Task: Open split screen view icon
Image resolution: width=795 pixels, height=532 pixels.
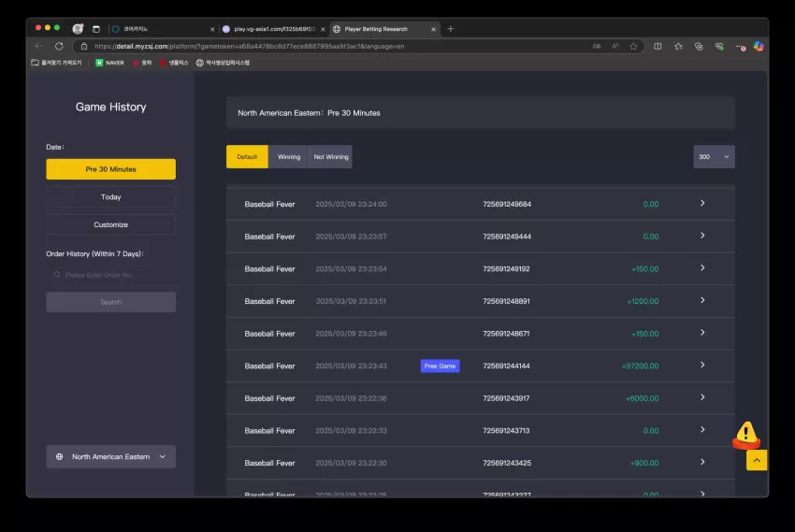Action: click(658, 46)
